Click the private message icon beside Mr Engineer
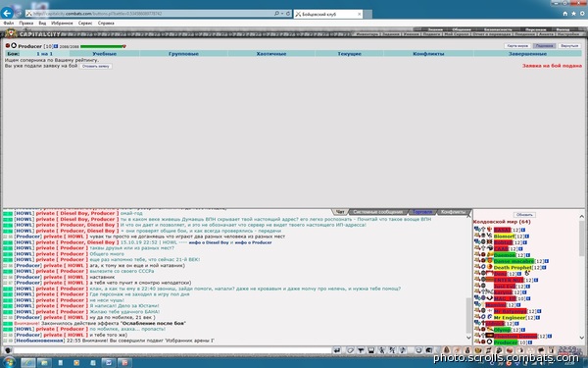Viewport: 588px width, 368px height. point(477,317)
